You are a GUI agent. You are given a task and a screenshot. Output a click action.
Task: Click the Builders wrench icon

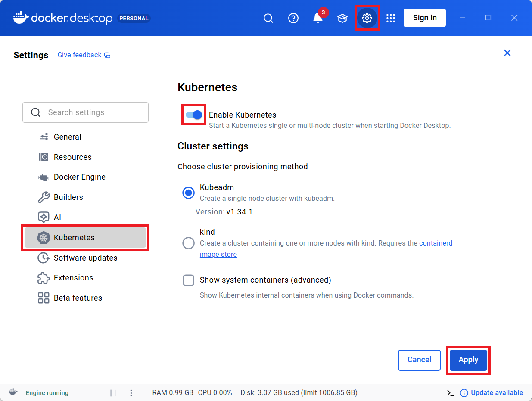point(44,197)
